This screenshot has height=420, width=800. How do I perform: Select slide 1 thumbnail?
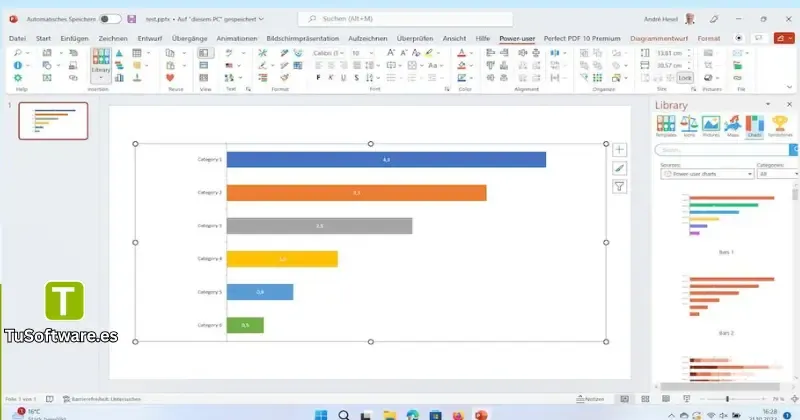coord(53,121)
